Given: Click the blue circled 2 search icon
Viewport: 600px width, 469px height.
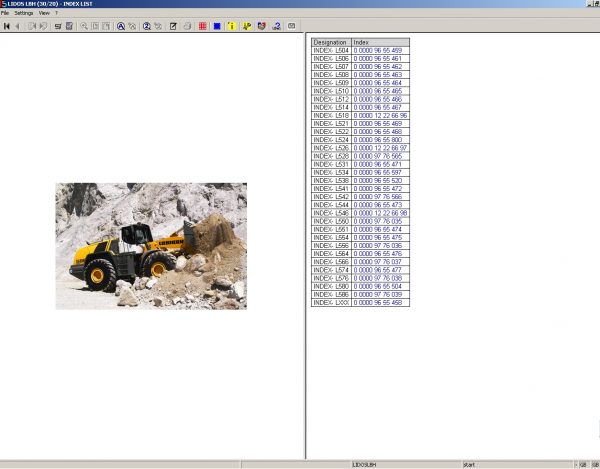Looking at the screenshot, I should pyautogui.click(x=147, y=26).
